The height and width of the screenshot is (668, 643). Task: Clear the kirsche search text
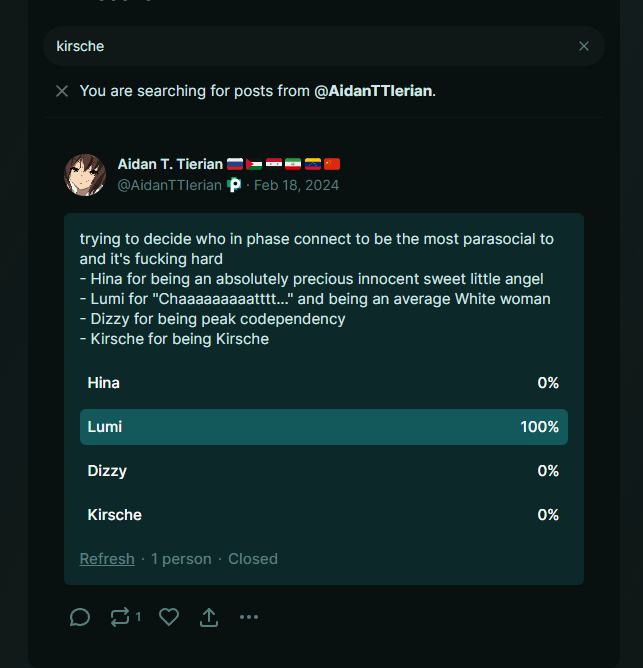[584, 46]
